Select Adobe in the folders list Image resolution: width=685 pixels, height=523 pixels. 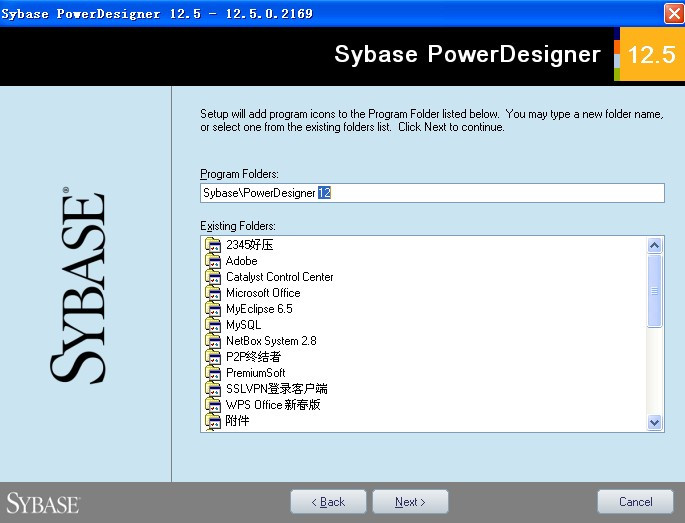pyautogui.click(x=242, y=261)
